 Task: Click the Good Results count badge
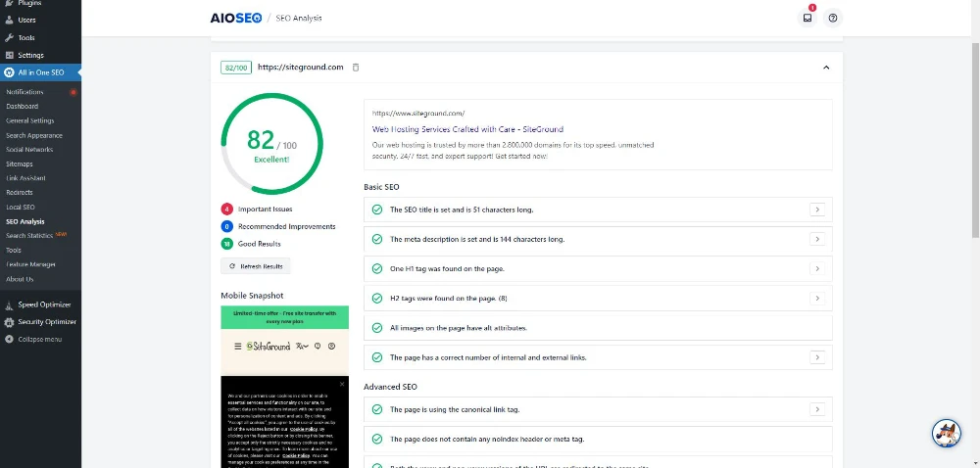coord(227,244)
